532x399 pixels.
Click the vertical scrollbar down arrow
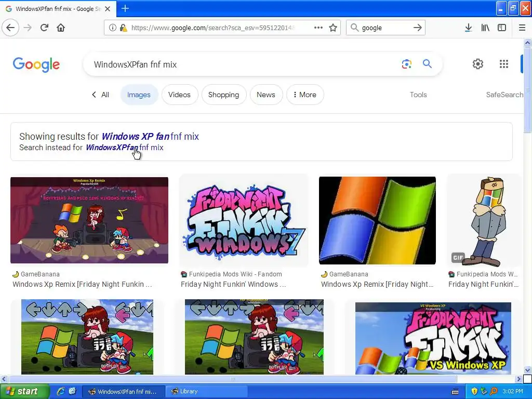click(x=527, y=370)
